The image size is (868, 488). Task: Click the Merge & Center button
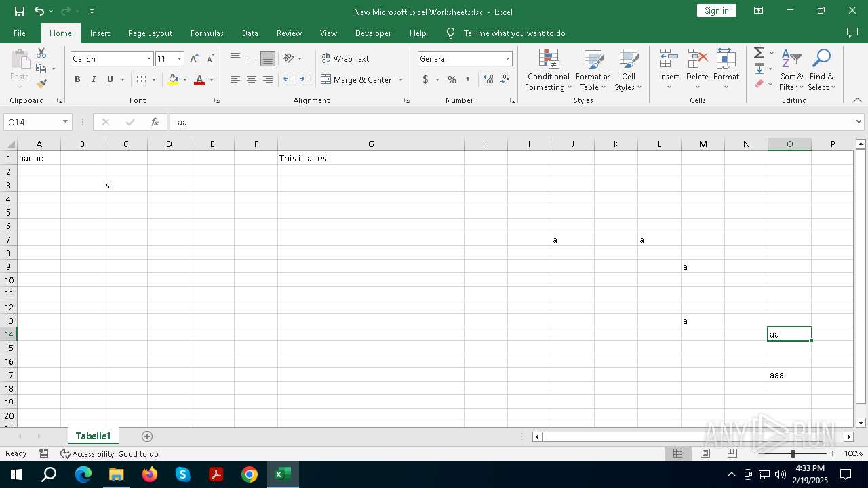point(355,79)
